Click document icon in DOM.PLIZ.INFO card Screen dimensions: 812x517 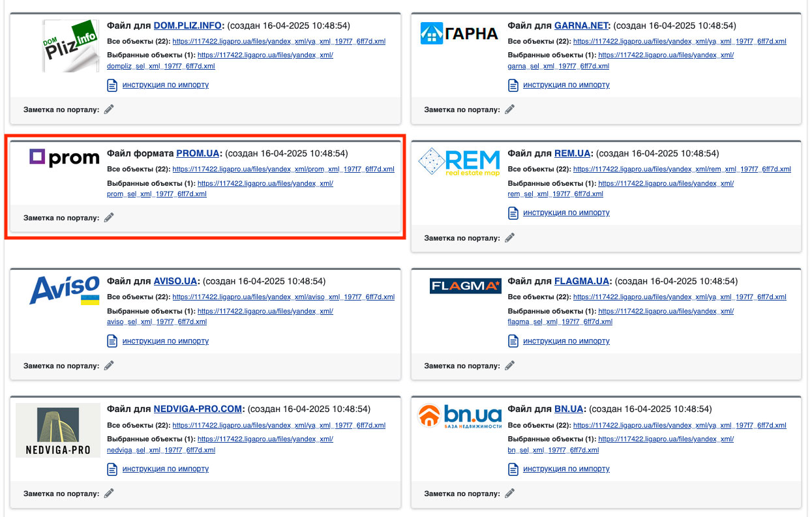coord(112,85)
